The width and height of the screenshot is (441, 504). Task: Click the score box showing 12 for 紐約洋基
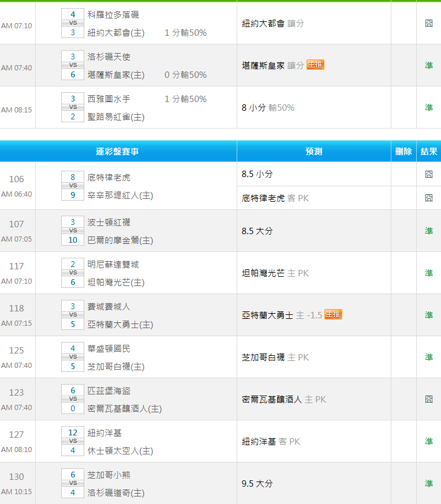pos(73,432)
